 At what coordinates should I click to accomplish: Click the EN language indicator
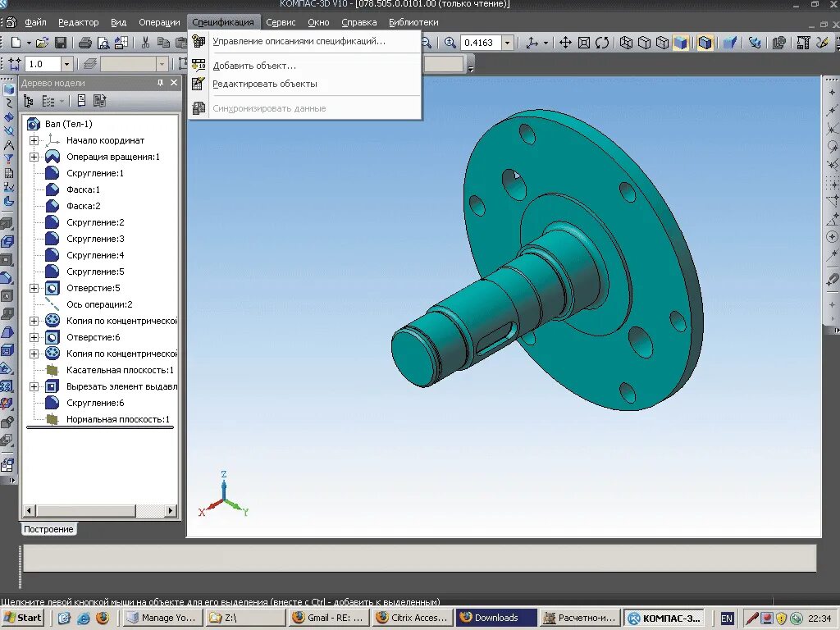click(727, 619)
